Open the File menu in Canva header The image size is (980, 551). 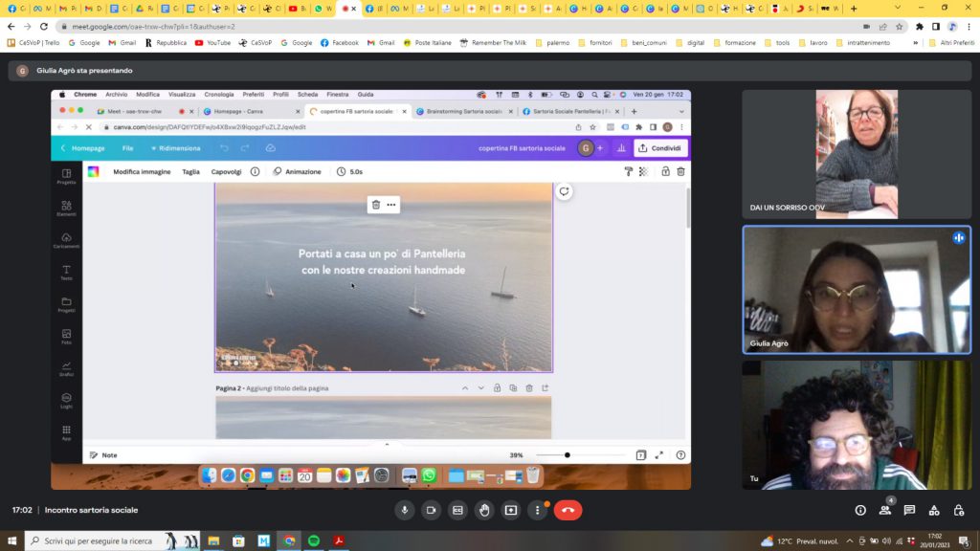point(127,148)
